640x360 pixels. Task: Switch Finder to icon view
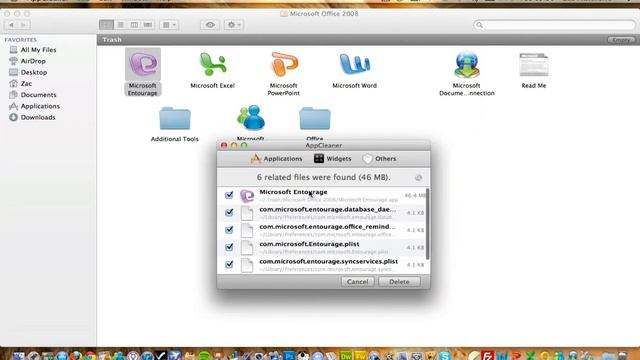click(107, 25)
